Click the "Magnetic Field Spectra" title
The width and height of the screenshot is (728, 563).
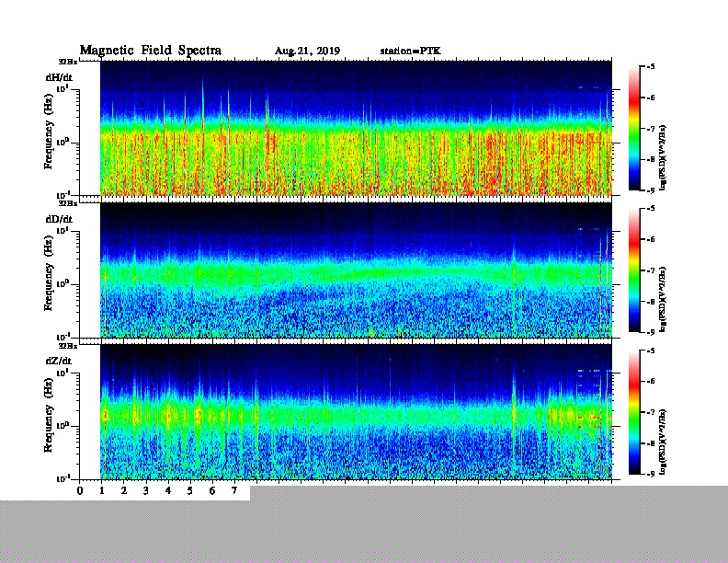[x=151, y=51]
